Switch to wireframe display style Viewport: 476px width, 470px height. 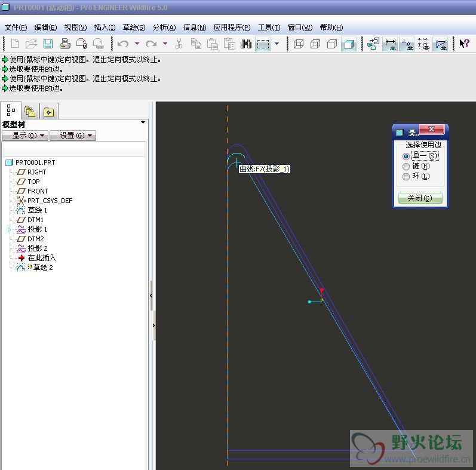pyautogui.click(x=299, y=44)
